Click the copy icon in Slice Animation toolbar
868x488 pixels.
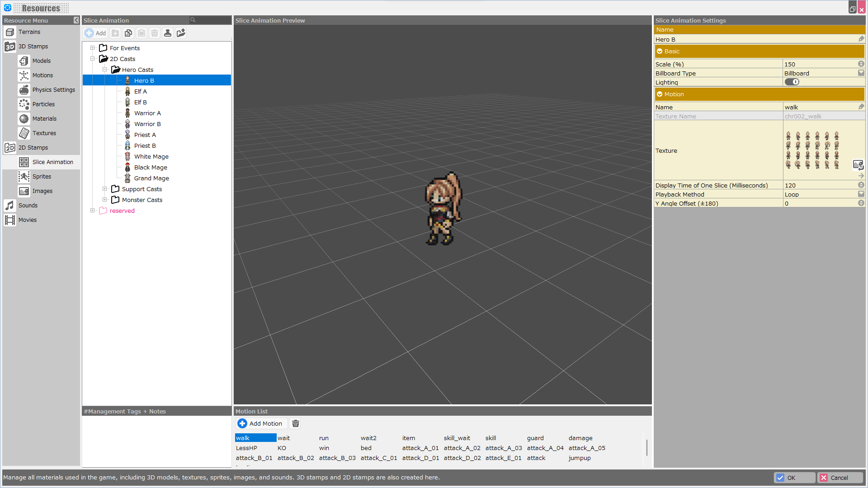coord(128,33)
